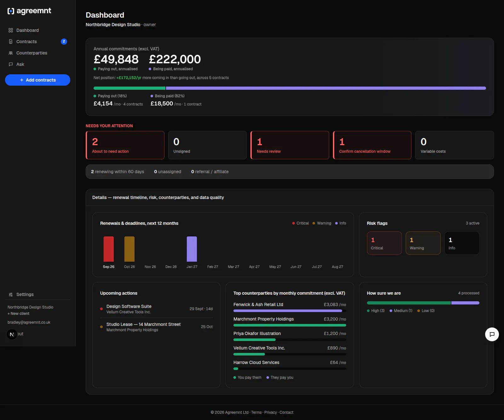
Task: Click the Vellum Creative Tools Inc. counterparty row
Action: coord(290,350)
